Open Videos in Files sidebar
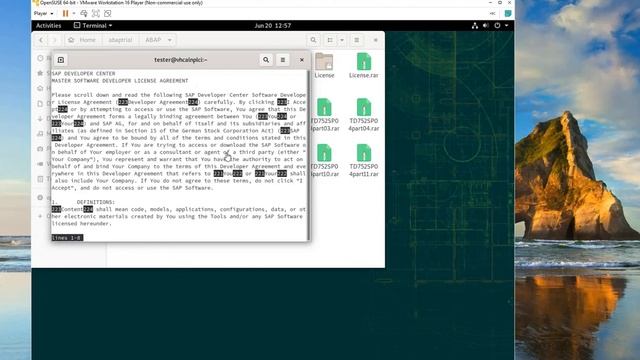 (40, 164)
